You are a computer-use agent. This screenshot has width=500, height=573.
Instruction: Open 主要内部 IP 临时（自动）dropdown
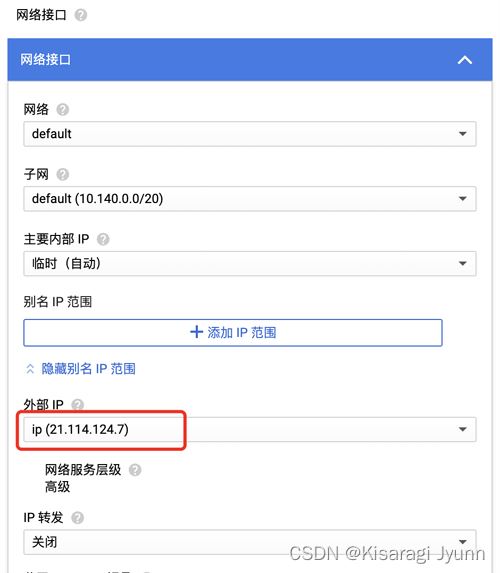click(x=250, y=263)
